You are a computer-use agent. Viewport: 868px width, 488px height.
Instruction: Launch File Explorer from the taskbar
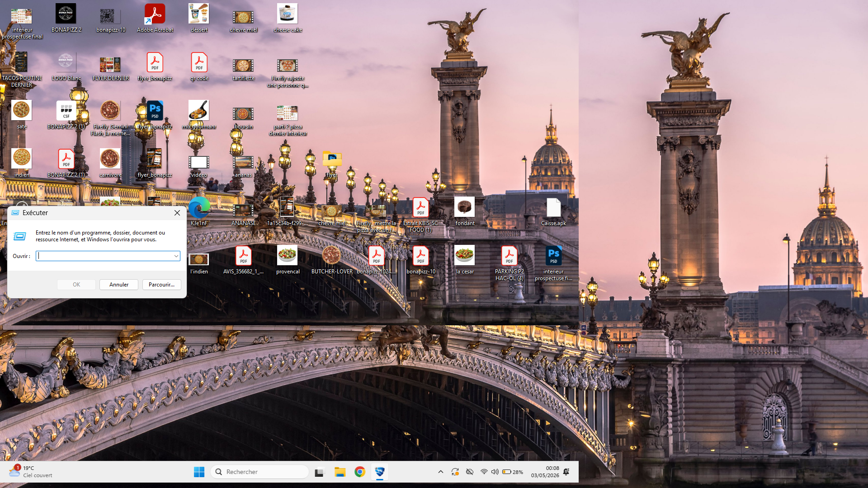tap(340, 472)
